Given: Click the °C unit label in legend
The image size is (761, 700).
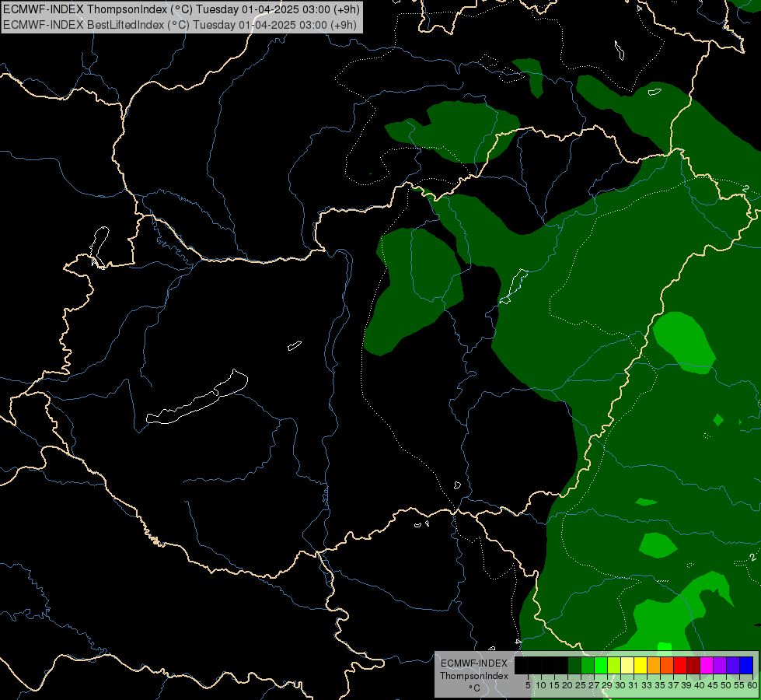Looking at the screenshot, I should [x=474, y=688].
